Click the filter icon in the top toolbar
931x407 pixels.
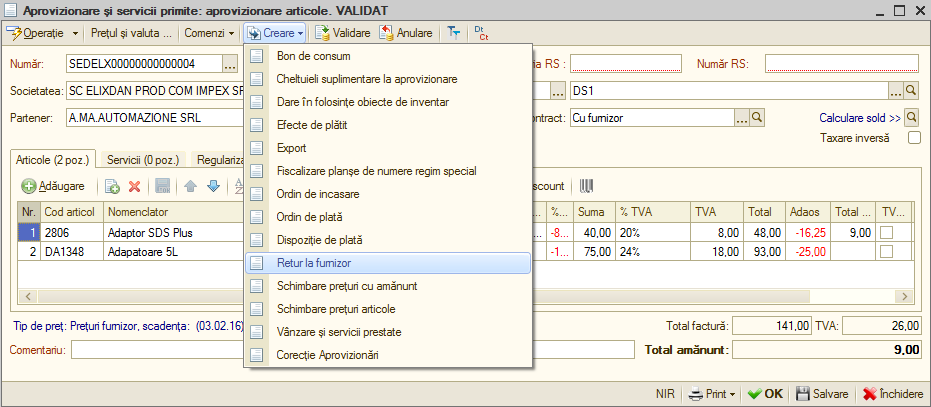454,33
